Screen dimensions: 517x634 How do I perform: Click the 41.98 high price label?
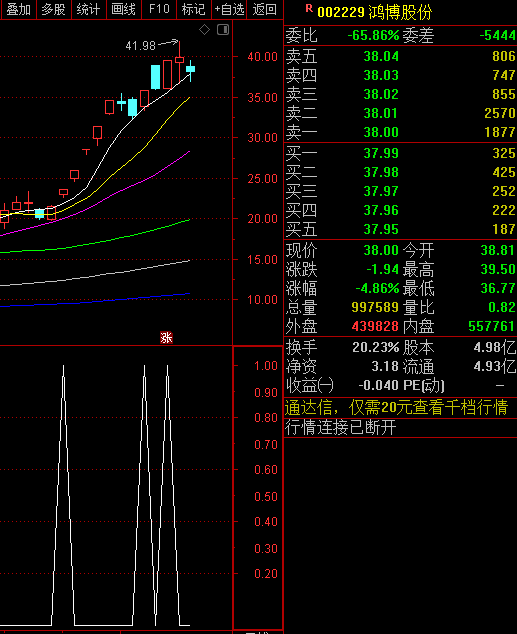140,46
